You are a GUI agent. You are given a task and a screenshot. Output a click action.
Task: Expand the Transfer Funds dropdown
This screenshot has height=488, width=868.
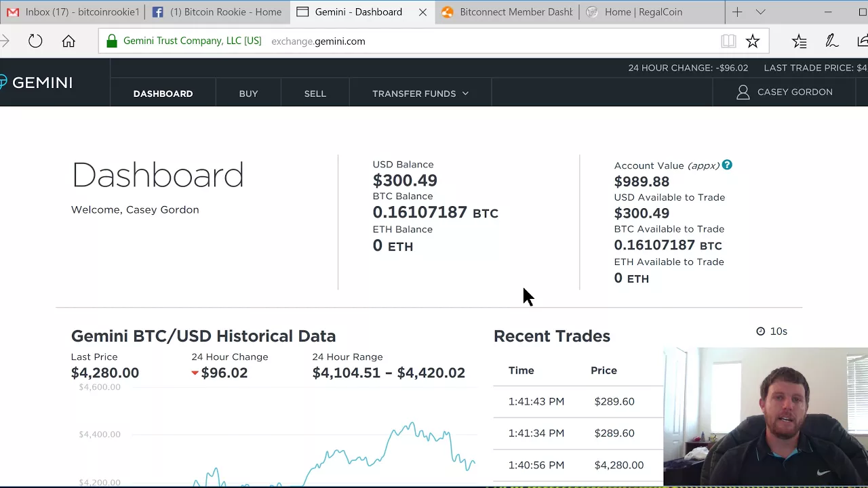pos(420,94)
